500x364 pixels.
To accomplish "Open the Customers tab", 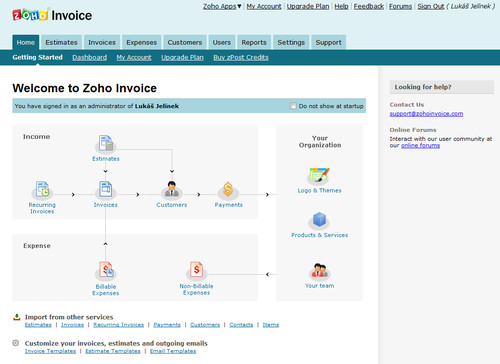I will click(x=185, y=42).
